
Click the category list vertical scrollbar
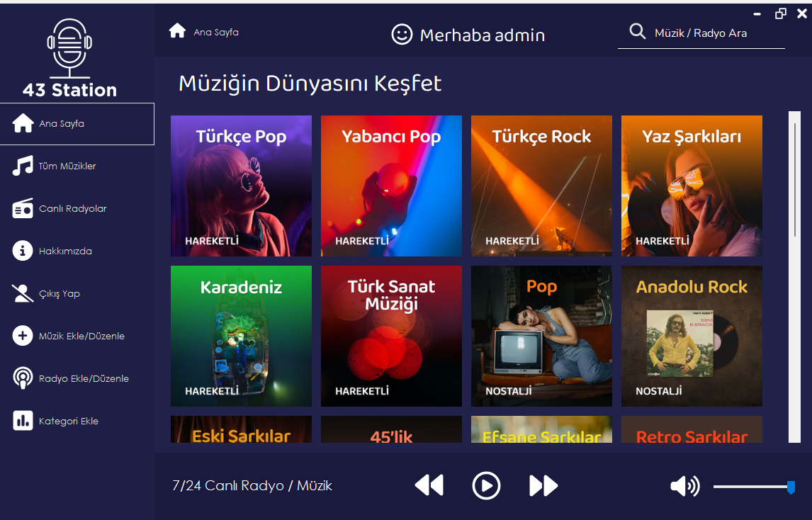(794, 276)
